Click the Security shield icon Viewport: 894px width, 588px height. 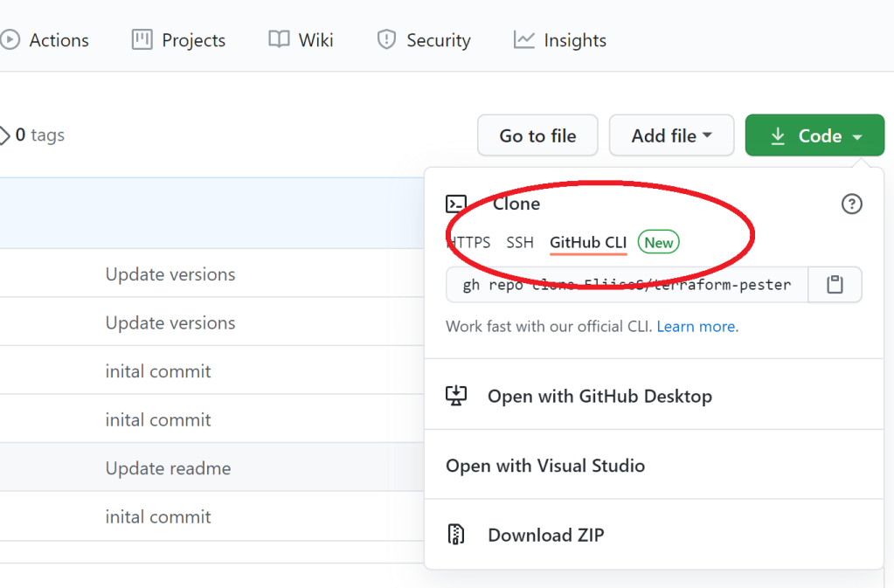tap(386, 39)
